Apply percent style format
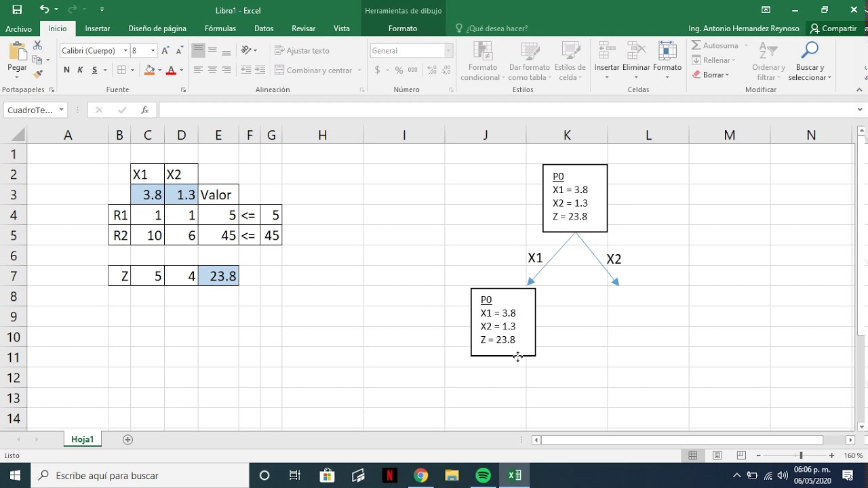 399,70
